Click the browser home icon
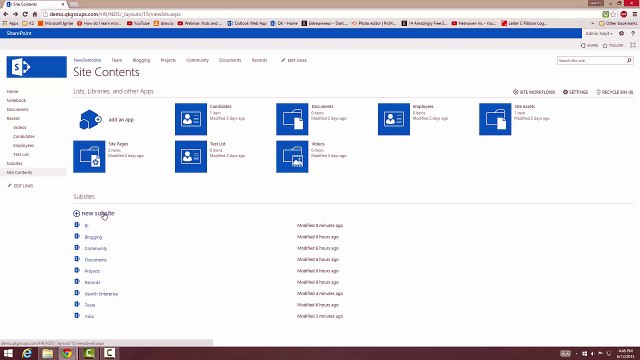The image size is (640, 360). (x=35, y=14)
